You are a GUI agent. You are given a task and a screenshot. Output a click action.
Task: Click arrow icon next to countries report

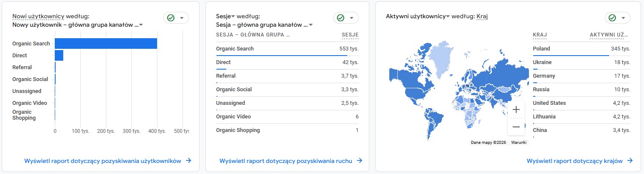point(630,161)
